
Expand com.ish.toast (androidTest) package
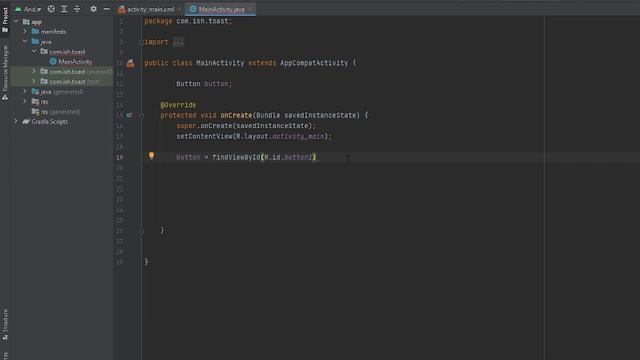coord(34,71)
